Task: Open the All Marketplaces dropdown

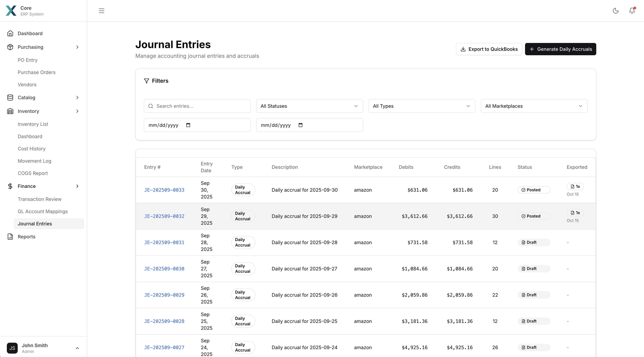Action: click(534, 106)
